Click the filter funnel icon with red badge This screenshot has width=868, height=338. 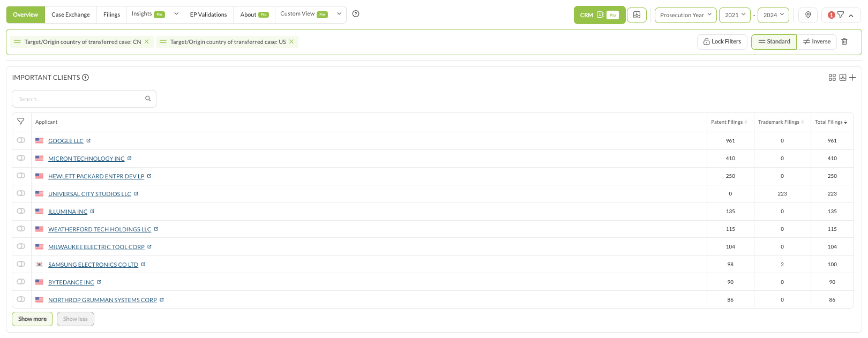click(x=840, y=15)
